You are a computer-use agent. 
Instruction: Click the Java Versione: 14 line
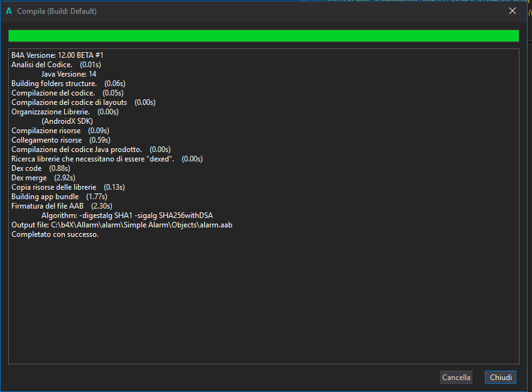[x=68, y=74]
